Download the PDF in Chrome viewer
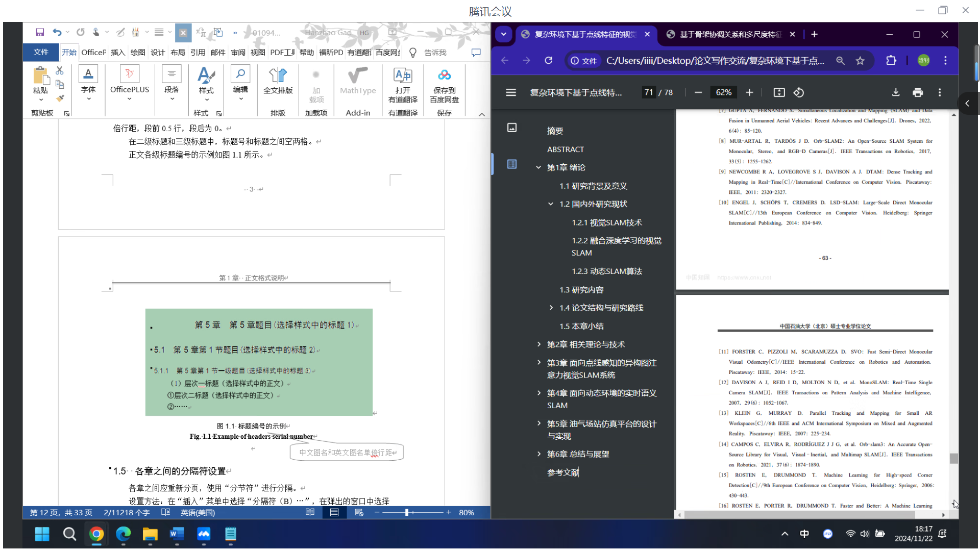980x551 pixels. (895, 92)
